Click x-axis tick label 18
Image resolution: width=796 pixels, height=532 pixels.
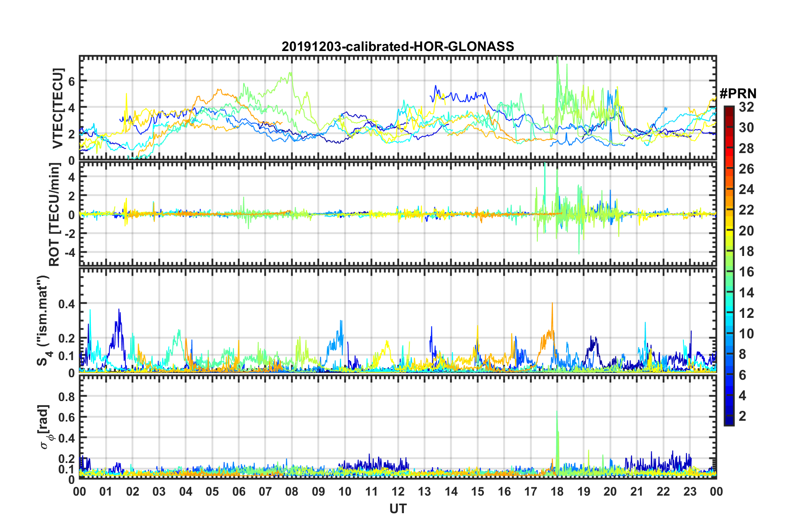557,491
